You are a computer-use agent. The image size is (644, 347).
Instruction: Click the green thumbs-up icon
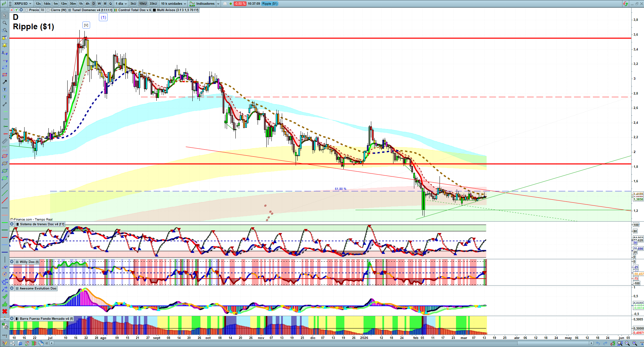5,304
